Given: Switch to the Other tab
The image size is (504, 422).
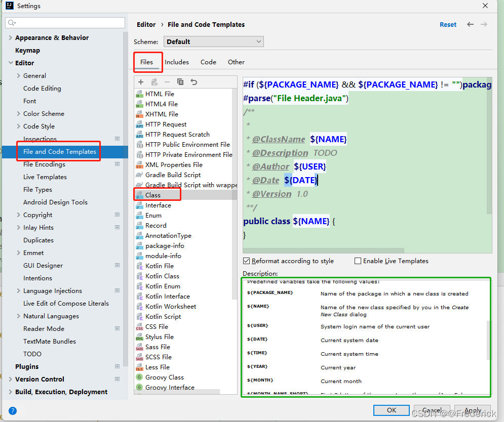Looking at the screenshot, I should click(236, 62).
